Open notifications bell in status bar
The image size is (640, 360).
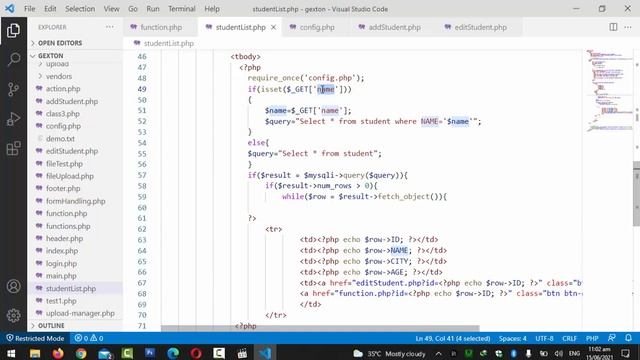tap(628, 338)
